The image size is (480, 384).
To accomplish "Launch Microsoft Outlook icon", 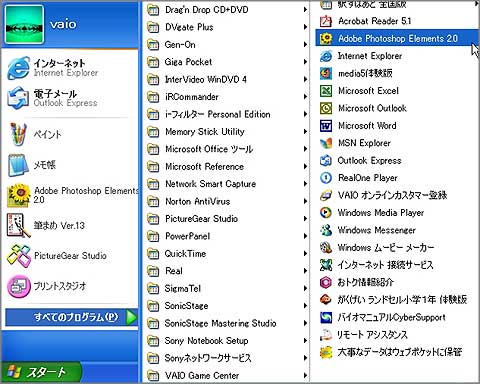I will tap(326, 108).
